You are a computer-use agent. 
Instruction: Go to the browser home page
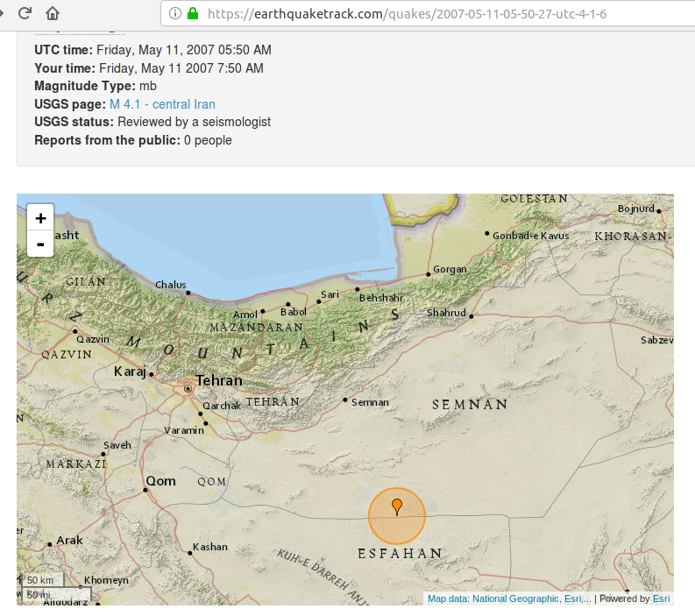tap(53, 13)
